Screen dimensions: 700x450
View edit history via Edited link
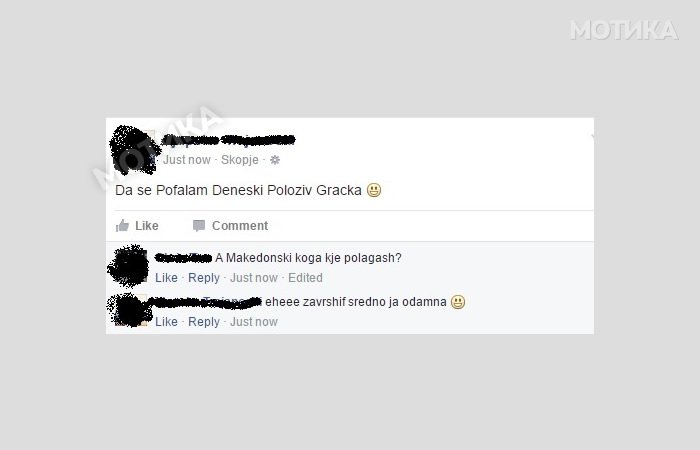point(305,278)
